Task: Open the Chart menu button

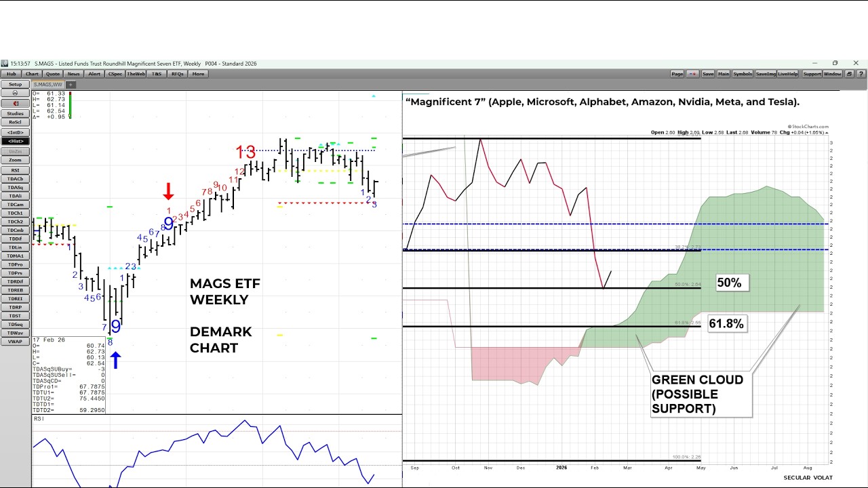Action: point(32,74)
